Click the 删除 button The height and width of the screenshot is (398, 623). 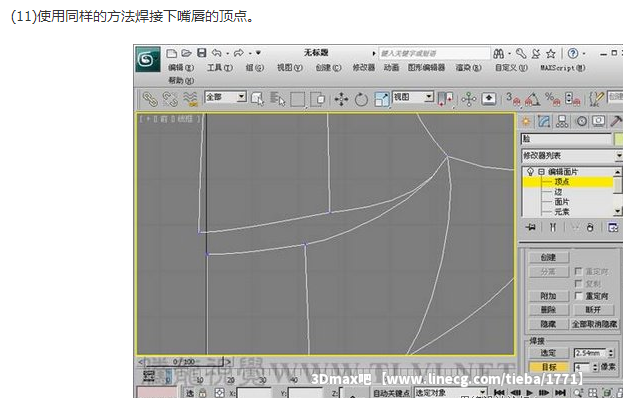point(548,309)
